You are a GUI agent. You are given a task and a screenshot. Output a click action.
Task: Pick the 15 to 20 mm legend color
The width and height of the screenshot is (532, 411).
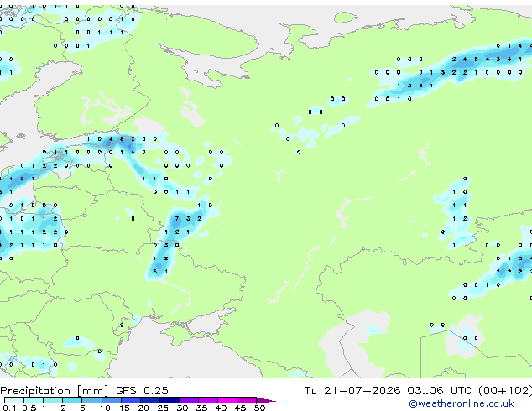click(x=130, y=400)
